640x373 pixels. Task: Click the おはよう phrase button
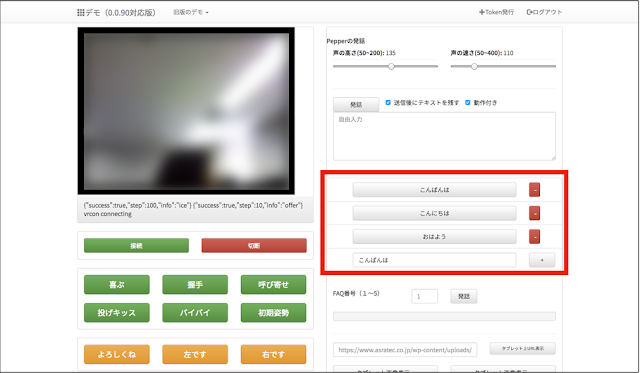434,237
